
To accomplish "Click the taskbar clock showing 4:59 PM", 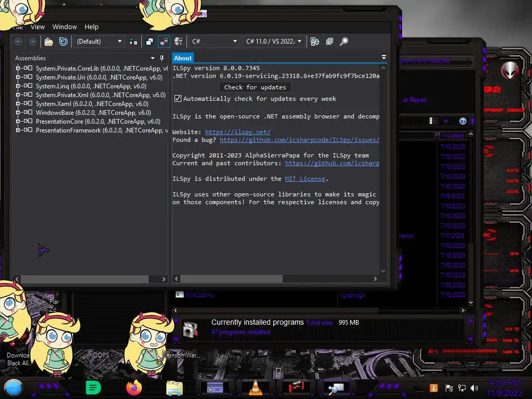I will (x=504, y=388).
